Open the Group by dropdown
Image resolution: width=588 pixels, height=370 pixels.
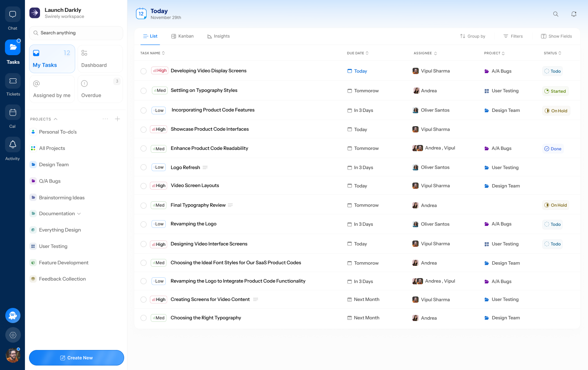[473, 36]
